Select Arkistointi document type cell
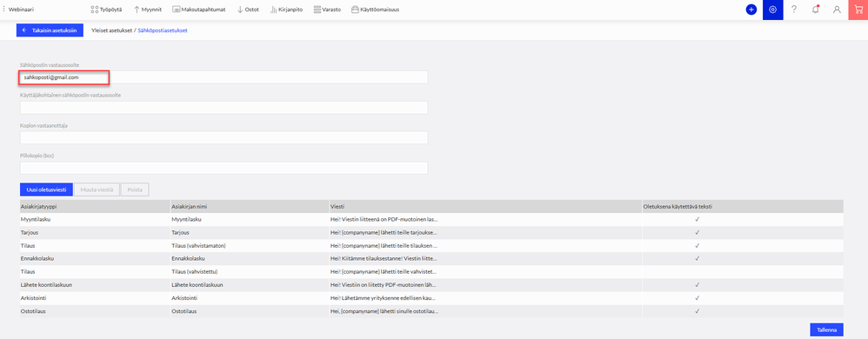This screenshot has height=339, width=868. 95,298
